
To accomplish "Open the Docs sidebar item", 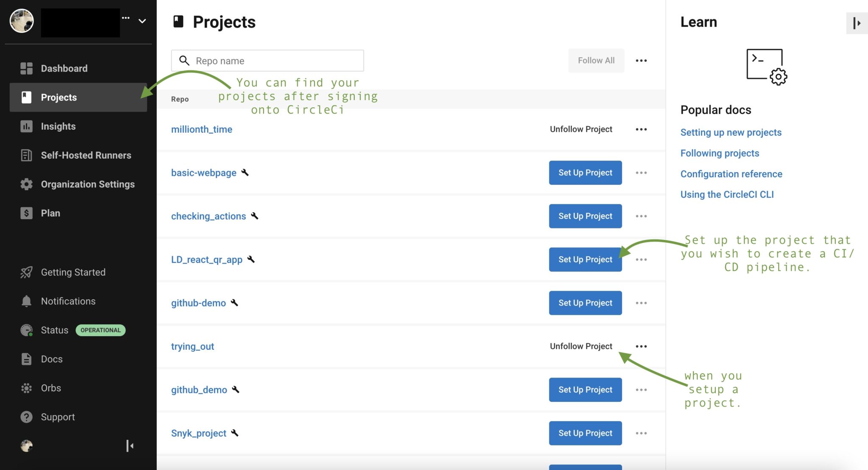I will pos(52,359).
